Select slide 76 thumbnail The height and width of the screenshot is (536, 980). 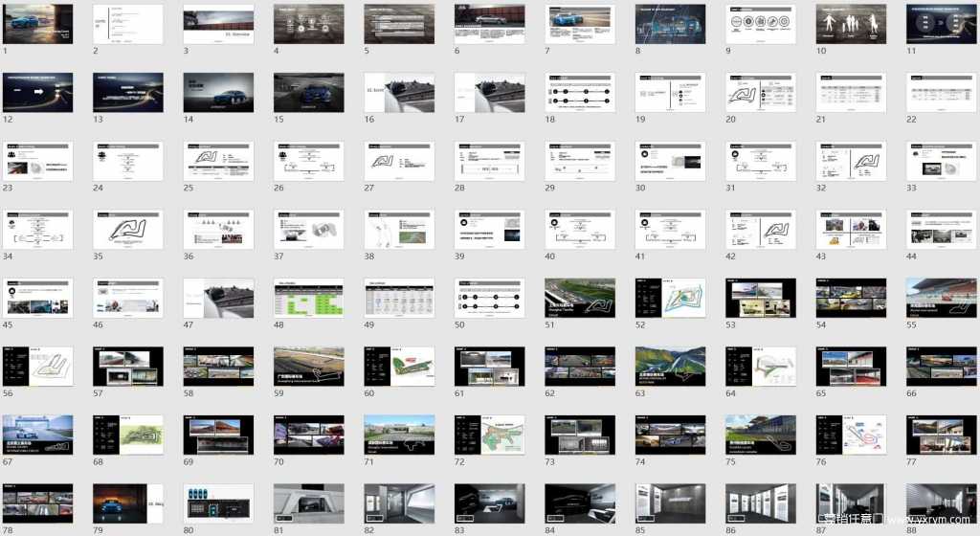(x=851, y=435)
